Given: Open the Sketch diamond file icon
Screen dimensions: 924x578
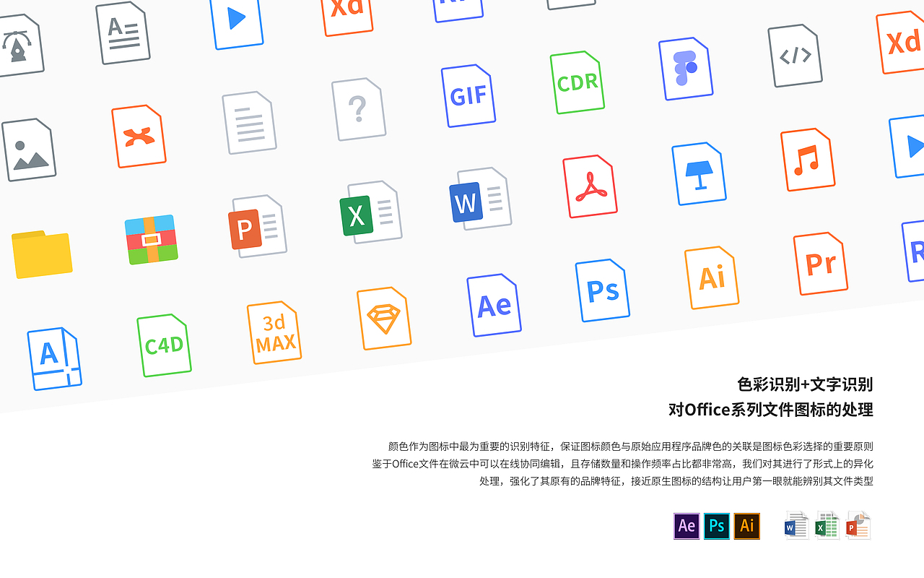Looking at the screenshot, I should pyautogui.click(x=384, y=319).
